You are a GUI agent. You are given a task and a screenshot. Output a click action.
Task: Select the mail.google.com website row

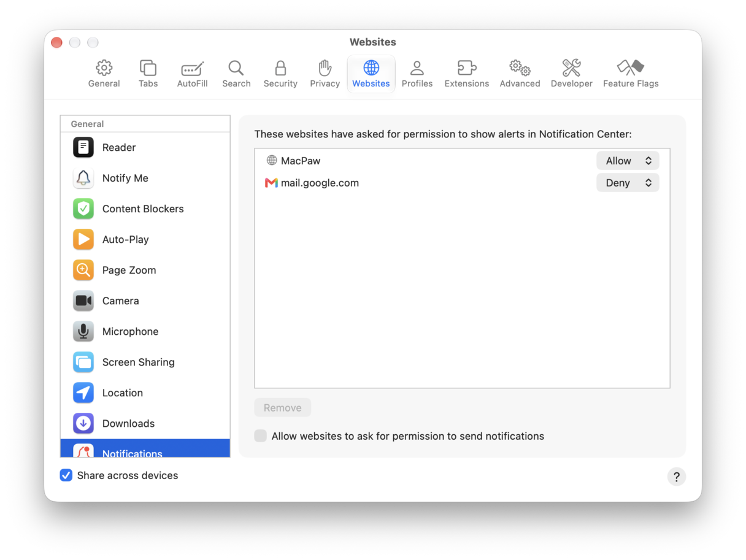pos(462,183)
